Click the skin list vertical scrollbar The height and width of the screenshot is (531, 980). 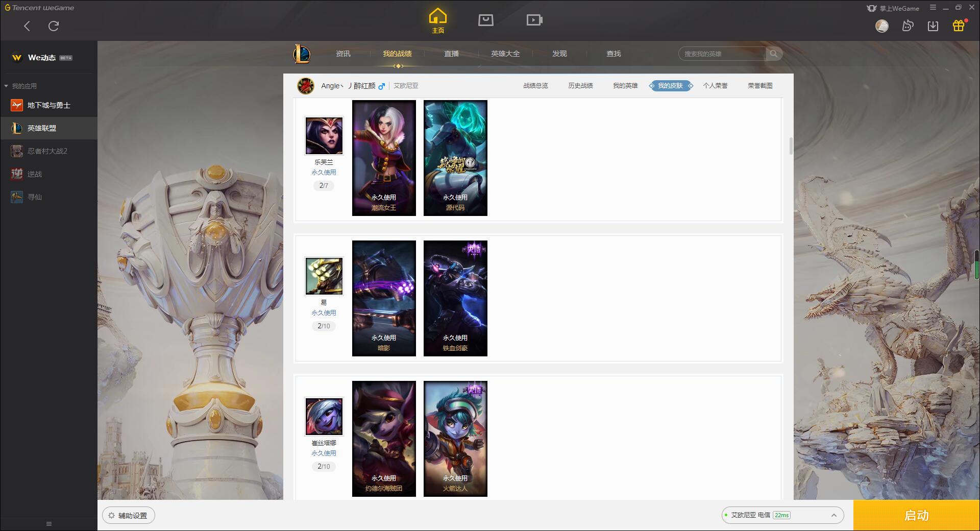[x=791, y=146]
